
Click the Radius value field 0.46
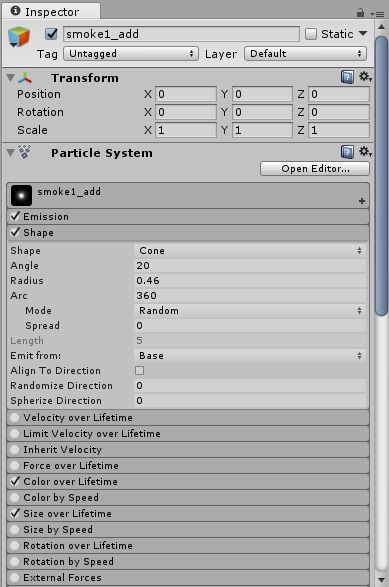point(250,280)
